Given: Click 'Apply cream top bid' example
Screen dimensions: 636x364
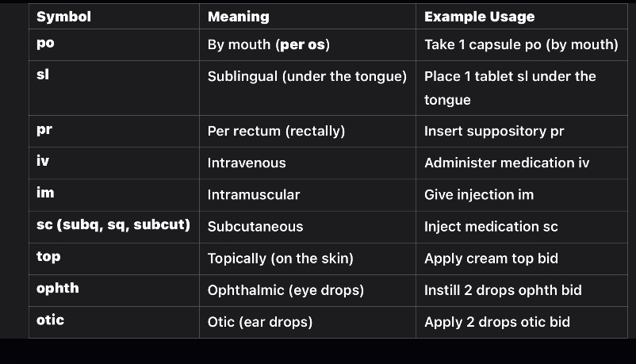Looking at the screenshot, I should (x=491, y=258).
